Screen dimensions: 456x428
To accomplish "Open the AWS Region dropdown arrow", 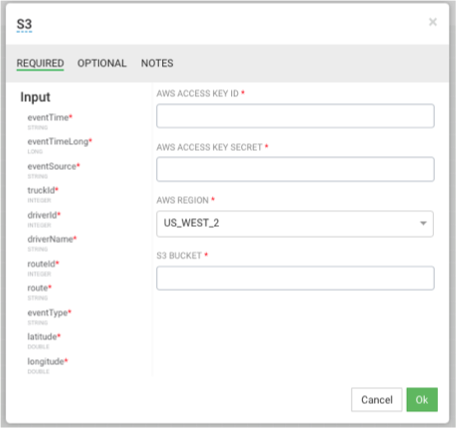I will click(423, 223).
